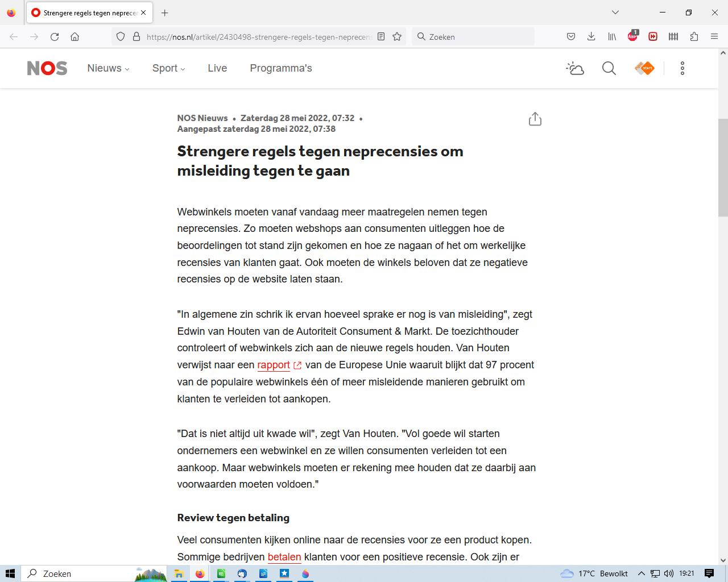
Task: Click the Review tegen betaling subheading
Action: [233, 518]
